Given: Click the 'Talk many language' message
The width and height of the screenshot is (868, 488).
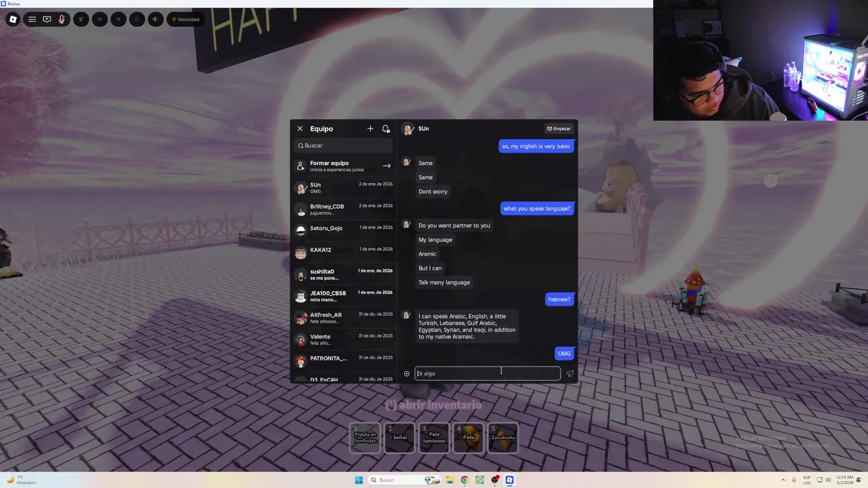Looking at the screenshot, I should [444, 283].
